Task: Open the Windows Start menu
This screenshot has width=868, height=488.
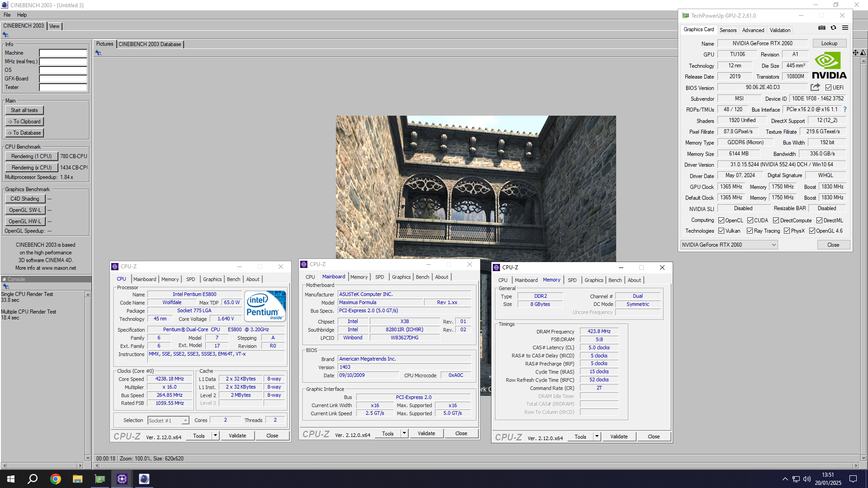Action: click(x=11, y=479)
